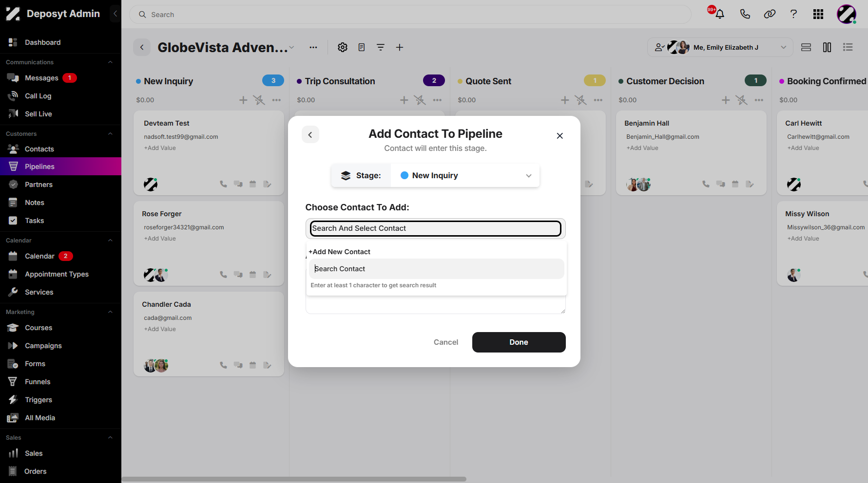Navigate back with arrow beside pipeline title
The height and width of the screenshot is (483, 868).
click(142, 47)
